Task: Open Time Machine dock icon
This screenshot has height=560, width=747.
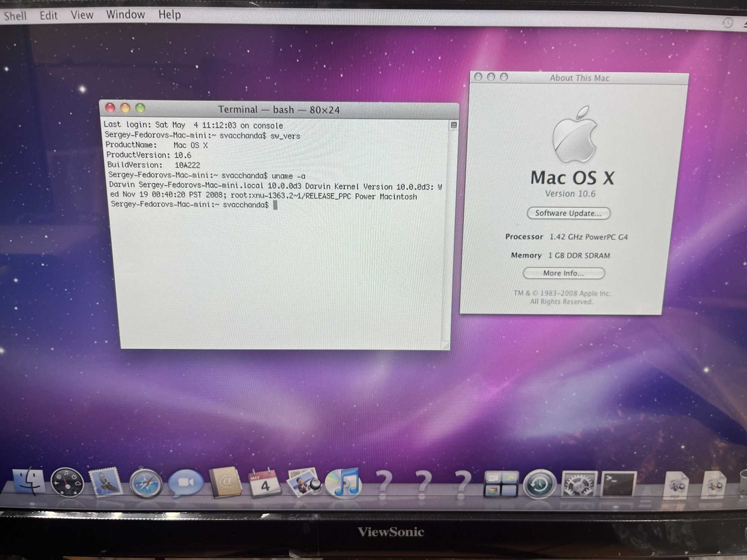Action: (x=539, y=484)
